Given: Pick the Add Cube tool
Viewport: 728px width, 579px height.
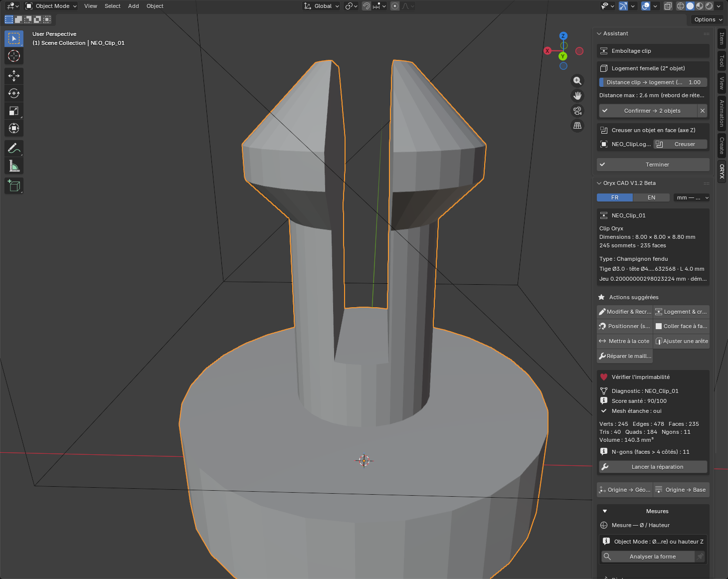Looking at the screenshot, I should coord(14,186).
